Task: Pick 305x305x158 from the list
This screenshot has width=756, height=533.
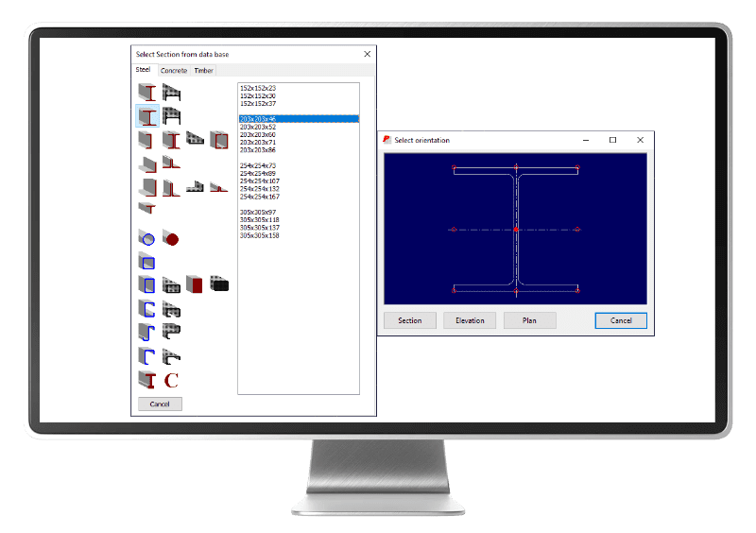Action: click(x=260, y=235)
